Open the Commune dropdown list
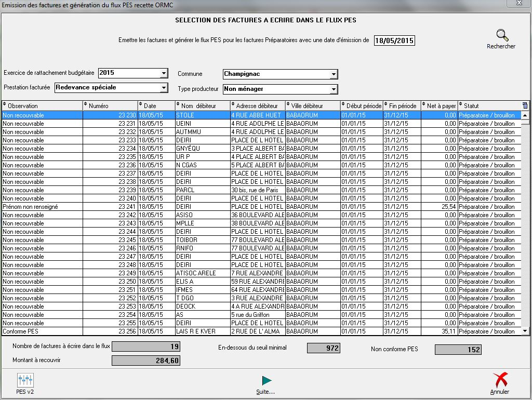The height and width of the screenshot is (400, 532). [x=334, y=74]
